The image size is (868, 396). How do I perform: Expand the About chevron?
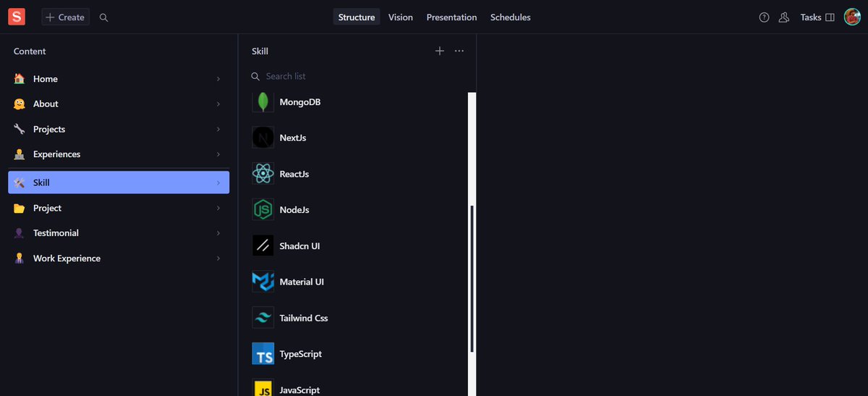pos(218,104)
